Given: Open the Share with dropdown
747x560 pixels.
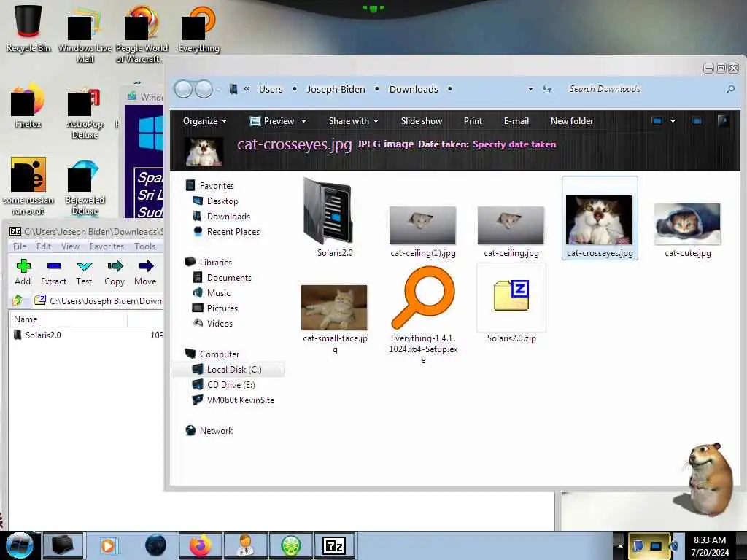Looking at the screenshot, I should point(354,121).
